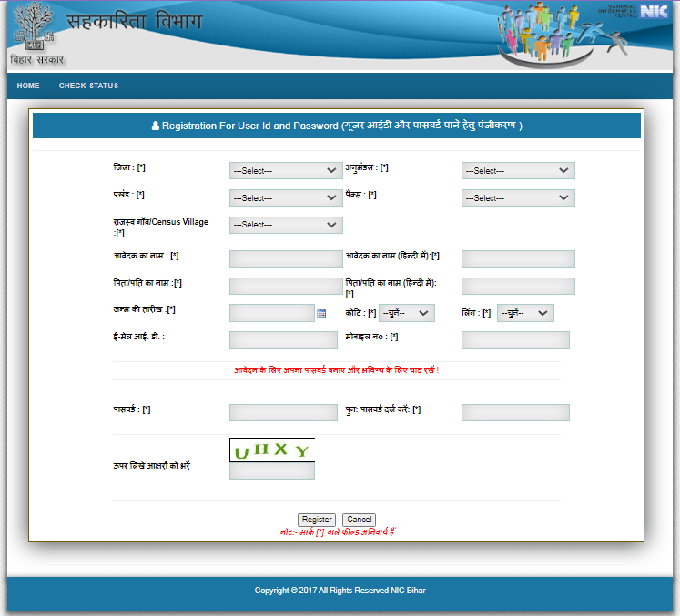This screenshot has height=616, width=680.
Task: Focus the applicant name in Hindi field
Action: (x=518, y=258)
